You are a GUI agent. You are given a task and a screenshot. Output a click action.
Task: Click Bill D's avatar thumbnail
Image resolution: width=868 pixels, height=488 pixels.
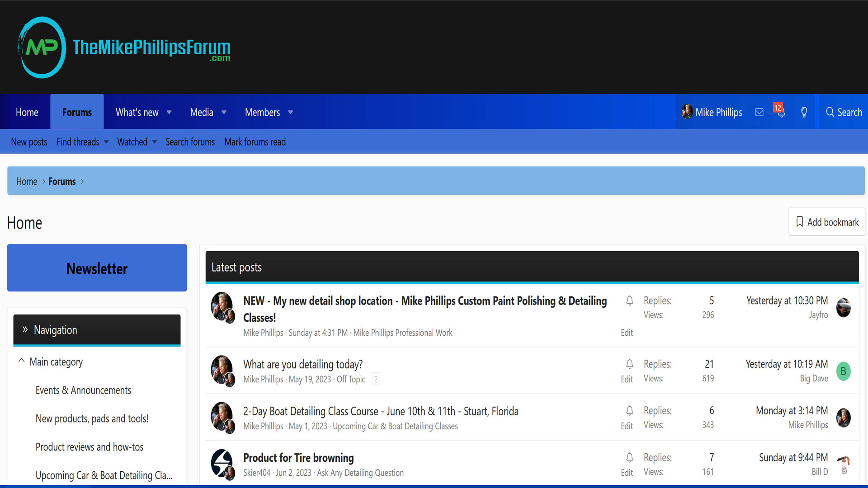point(843,465)
